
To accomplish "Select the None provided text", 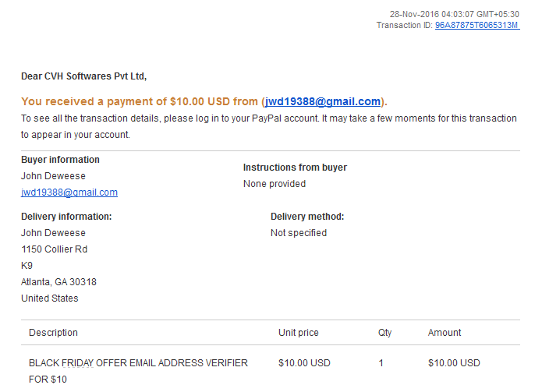I will pos(275,184).
